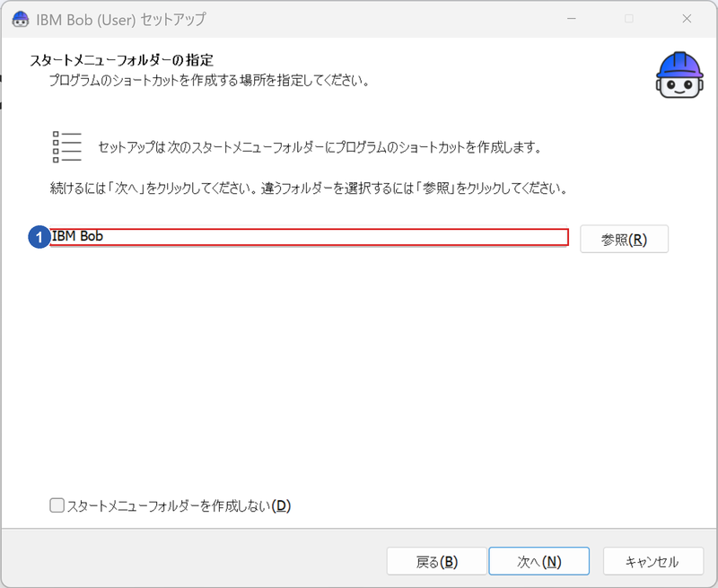
Task: Click the 戻る(B) back button
Action: pyautogui.click(x=436, y=561)
